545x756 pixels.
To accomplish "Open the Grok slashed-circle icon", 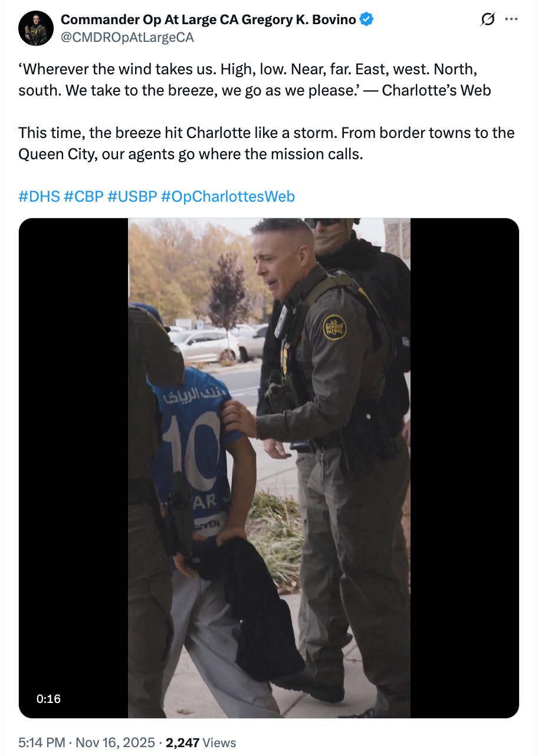I will click(488, 20).
